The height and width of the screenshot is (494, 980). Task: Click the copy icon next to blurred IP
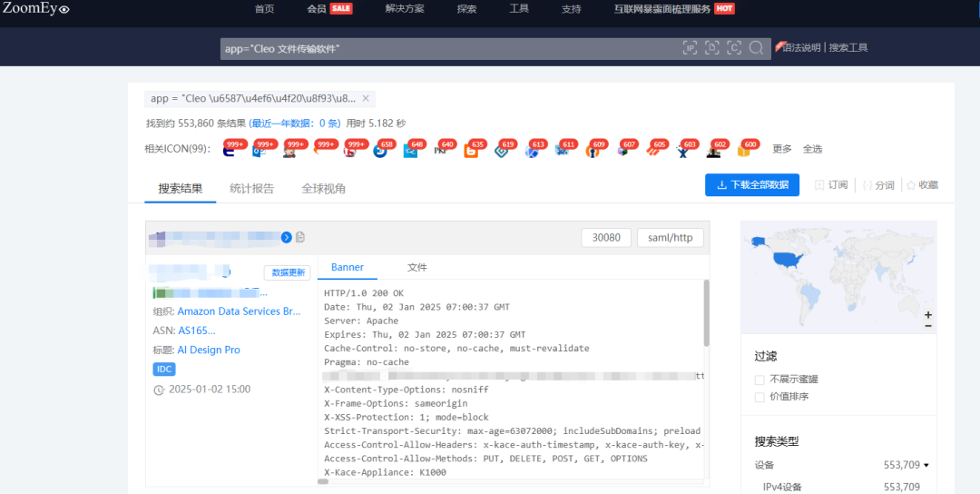(300, 237)
